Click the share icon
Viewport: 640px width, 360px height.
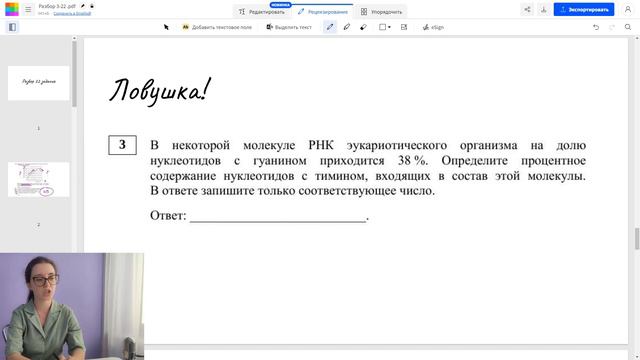tap(527, 9)
